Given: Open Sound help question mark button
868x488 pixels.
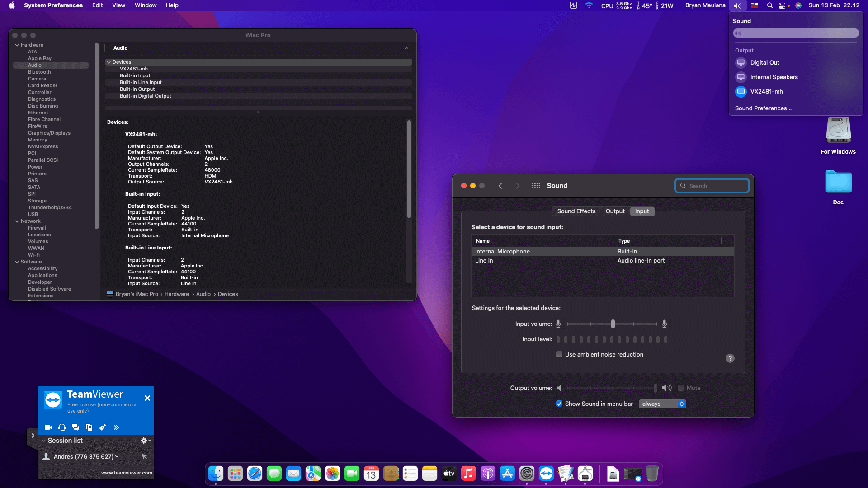Looking at the screenshot, I should click(730, 358).
